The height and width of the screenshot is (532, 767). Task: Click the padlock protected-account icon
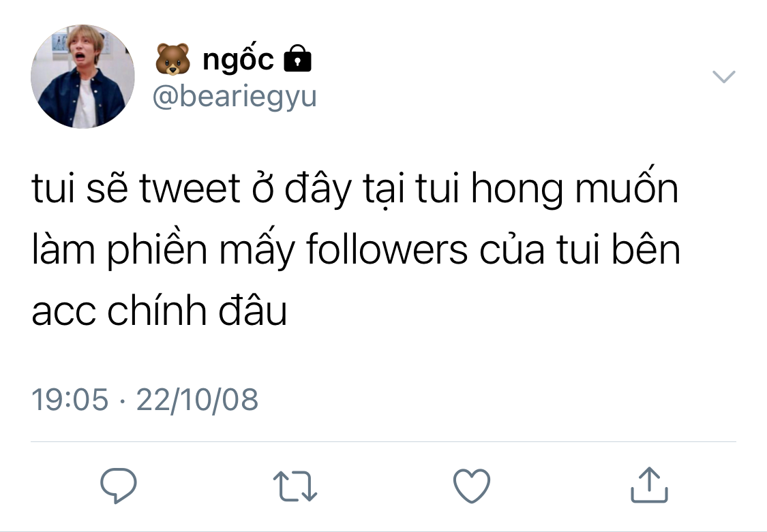tap(297, 59)
